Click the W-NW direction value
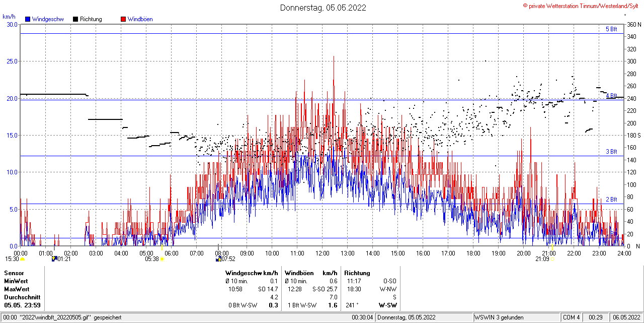The image size is (644, 323). click(388, 289)
